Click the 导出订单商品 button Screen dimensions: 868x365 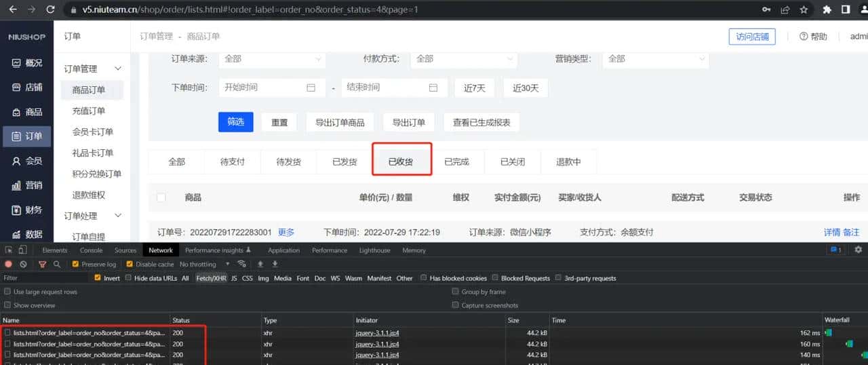[x=340, y=122]
